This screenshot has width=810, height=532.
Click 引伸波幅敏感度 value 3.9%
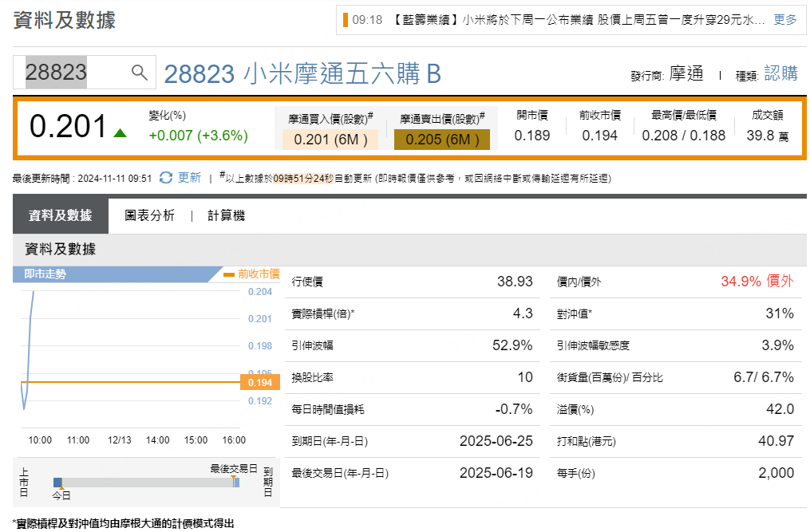[777, 345]
